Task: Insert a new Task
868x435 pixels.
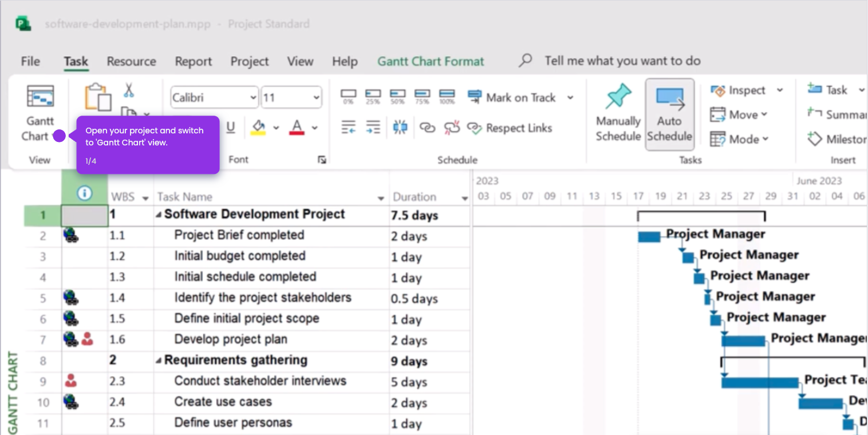Action: 828,90
